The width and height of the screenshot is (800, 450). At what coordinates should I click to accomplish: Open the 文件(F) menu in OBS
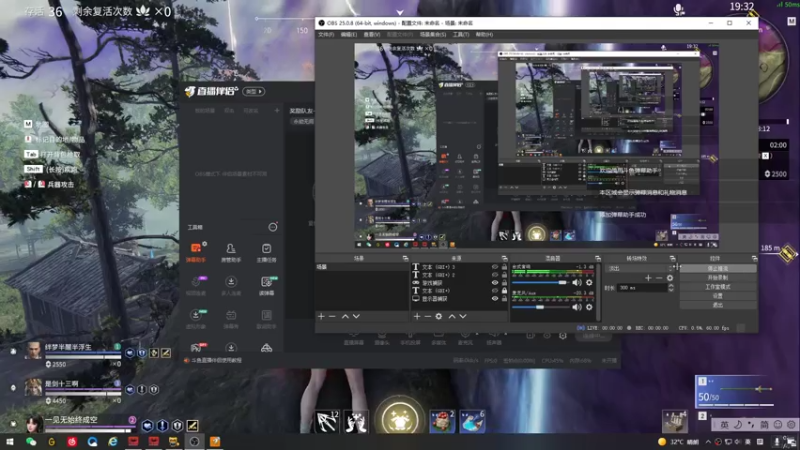(326, 35)
